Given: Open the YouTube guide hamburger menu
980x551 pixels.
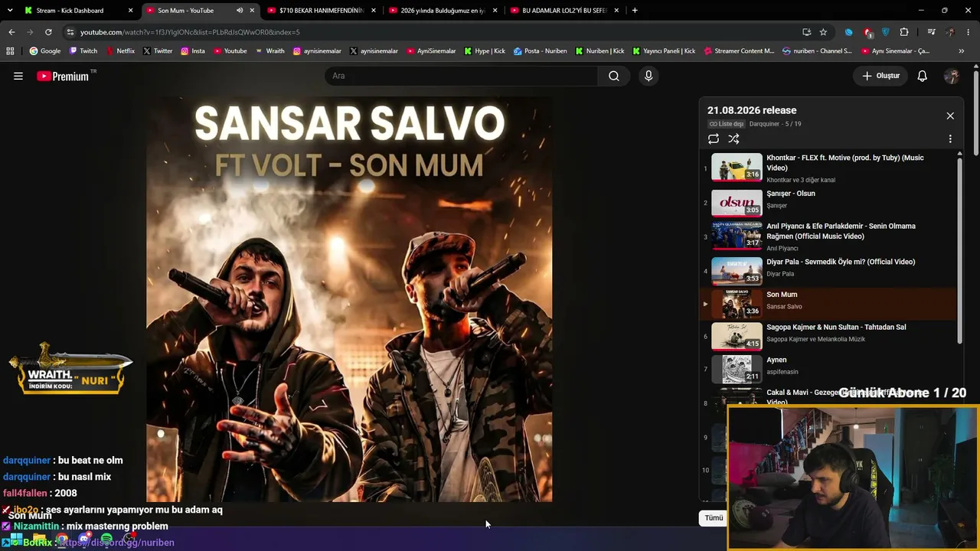Looking at the screenshot, I should (x=18, y=76).
